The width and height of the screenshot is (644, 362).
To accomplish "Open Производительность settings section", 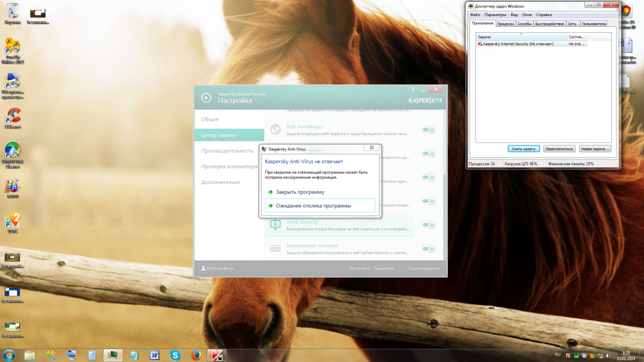I will coord(229,151).
